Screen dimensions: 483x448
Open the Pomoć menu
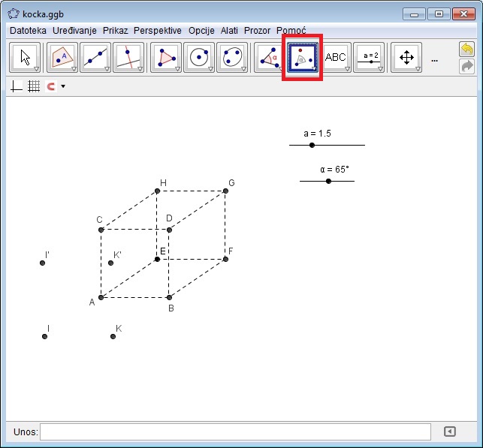coord(291,31)
